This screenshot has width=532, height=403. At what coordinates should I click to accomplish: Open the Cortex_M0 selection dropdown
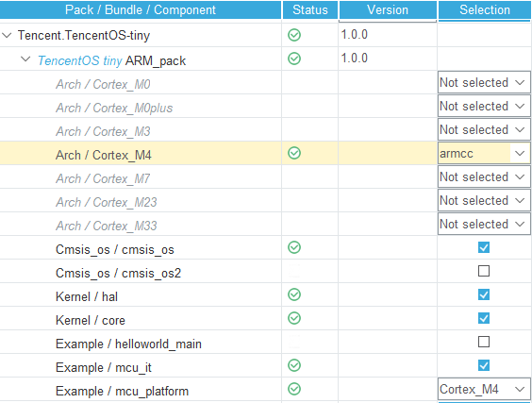pos(484,82)
